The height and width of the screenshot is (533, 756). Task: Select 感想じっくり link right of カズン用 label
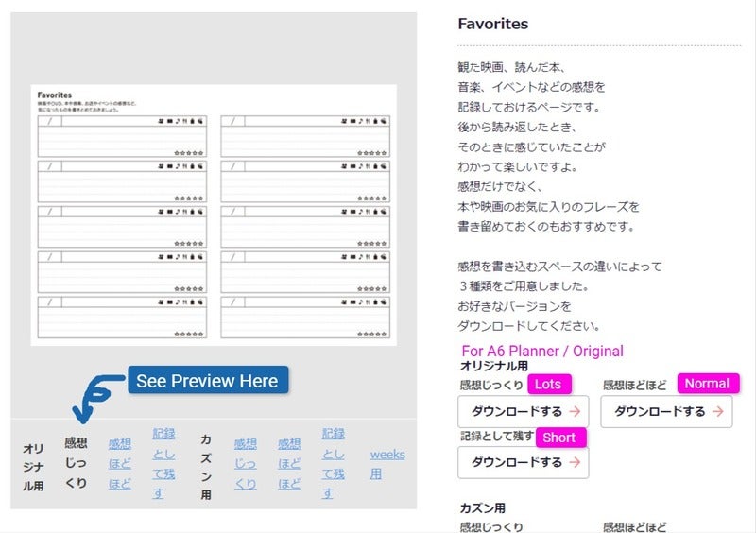(246, 463)
